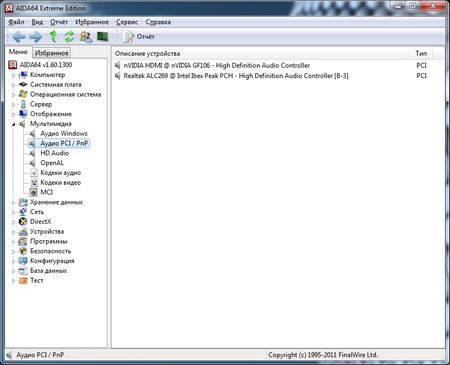Click the PCI type cell for nVIDIA HDMI
This screenshot has width=450, height=365.
click(421, 65)
